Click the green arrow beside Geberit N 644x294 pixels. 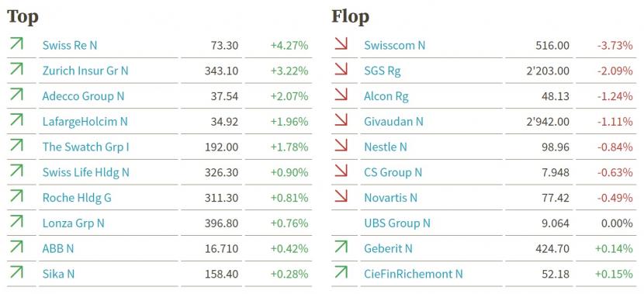tap(341, 247)
